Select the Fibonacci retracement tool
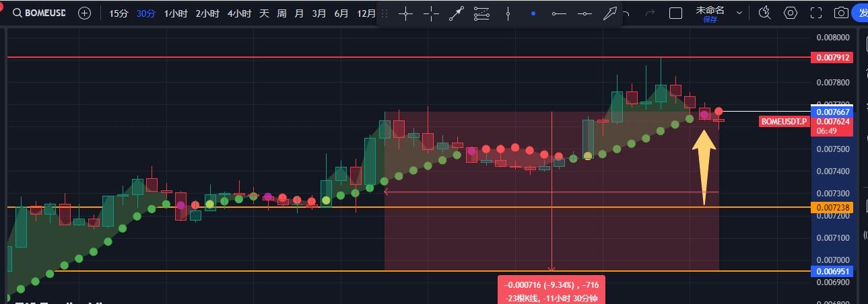The image size is (868, 304). pos(481,13)
